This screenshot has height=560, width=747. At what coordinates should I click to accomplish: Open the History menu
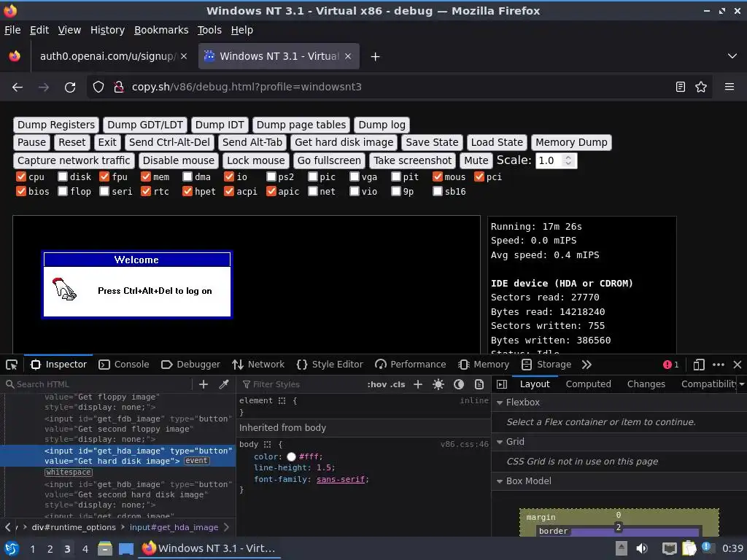pyautogui.click(x=108, y=30)
